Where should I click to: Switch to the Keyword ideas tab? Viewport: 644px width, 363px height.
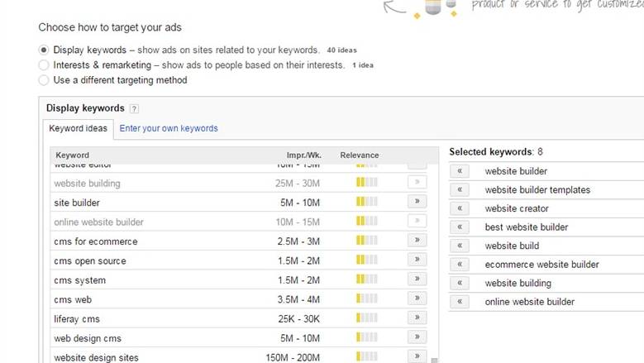[78, 128]
